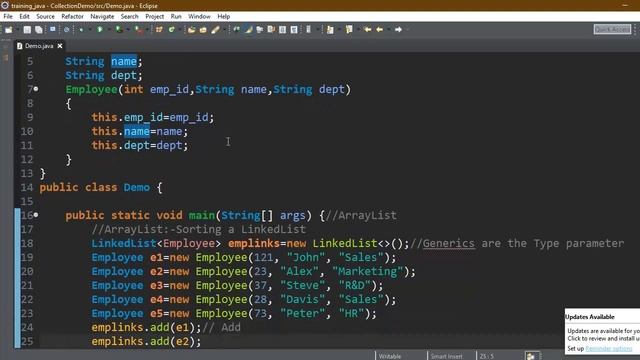
Task: Open the External Tools dropdown arrow
Action: 148,29
